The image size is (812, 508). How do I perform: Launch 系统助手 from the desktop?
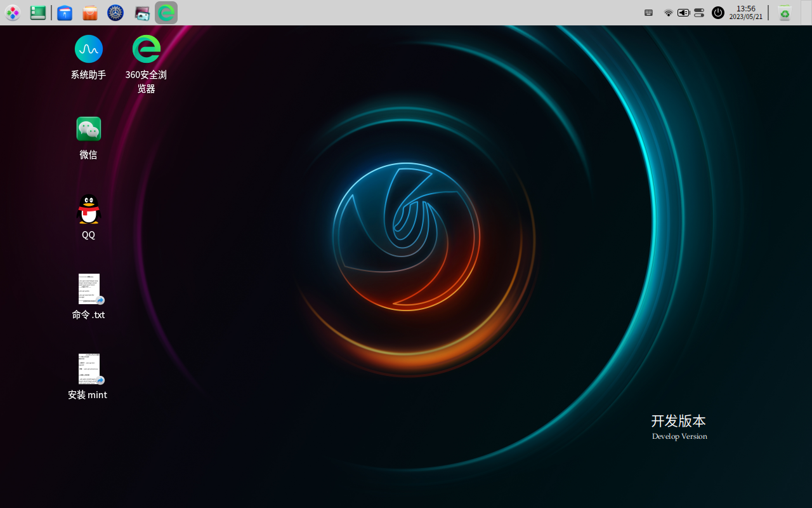click(88, 49)
